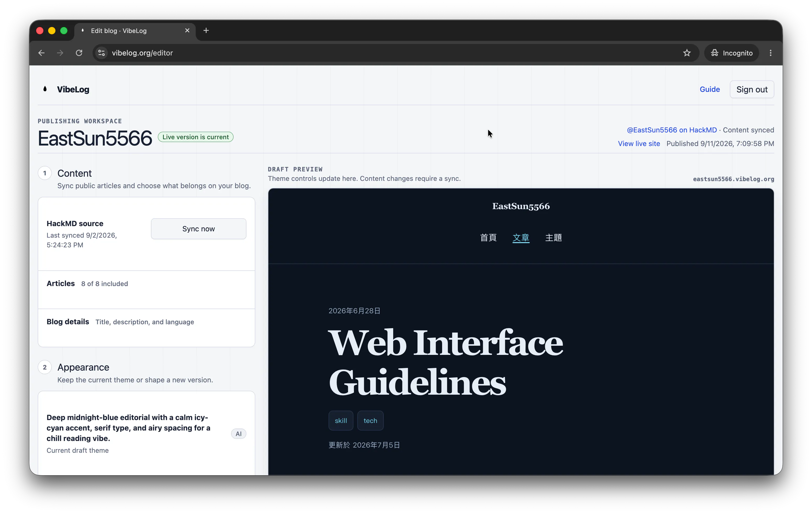The height and width of the screenshot is (514, 812).
Task: Open the Guide link
Action: (709, 90)
